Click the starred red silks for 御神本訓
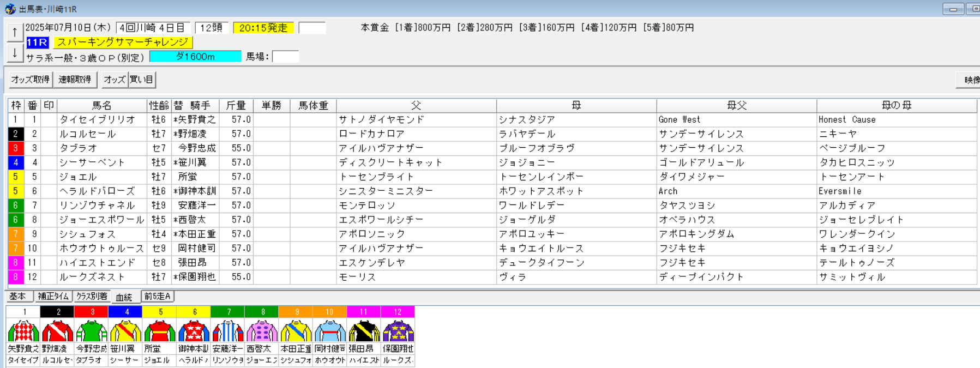Viewport: 980px width, 368px height. (x=194, y=331)
